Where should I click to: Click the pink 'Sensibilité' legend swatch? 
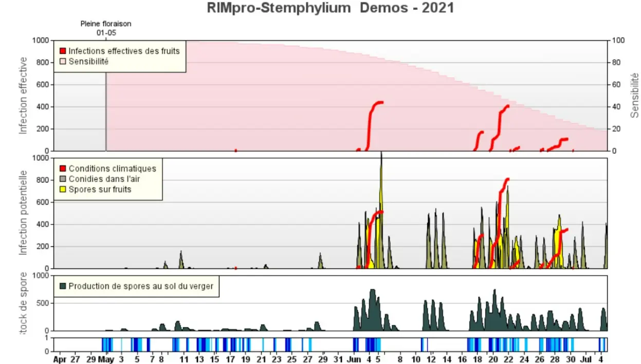(63, 62)
